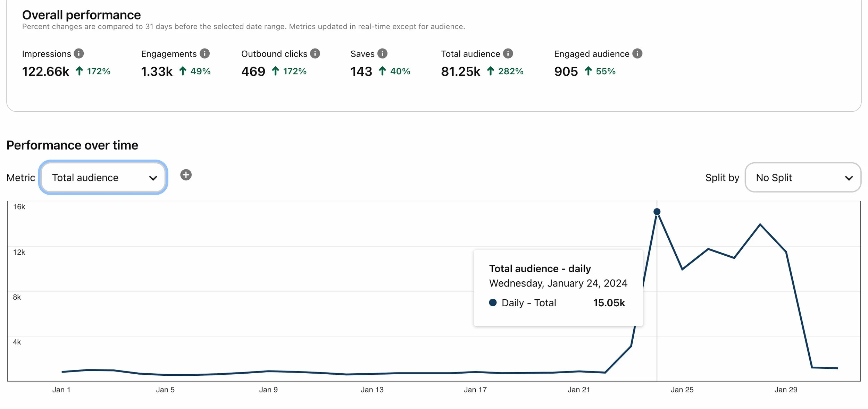The height and width of the screenshot is (409, 868).
Task: Click the 81.25k total audience value
Action: click(x=460, y=71)
